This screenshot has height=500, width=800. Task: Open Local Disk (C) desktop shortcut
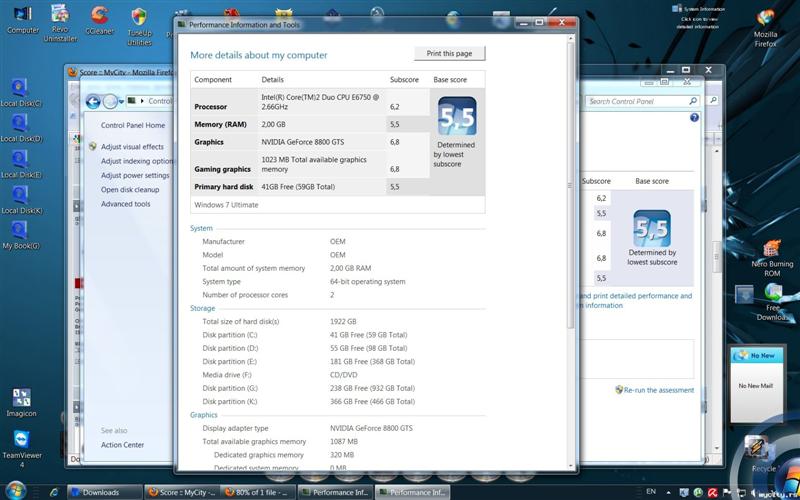pos(21,87)
